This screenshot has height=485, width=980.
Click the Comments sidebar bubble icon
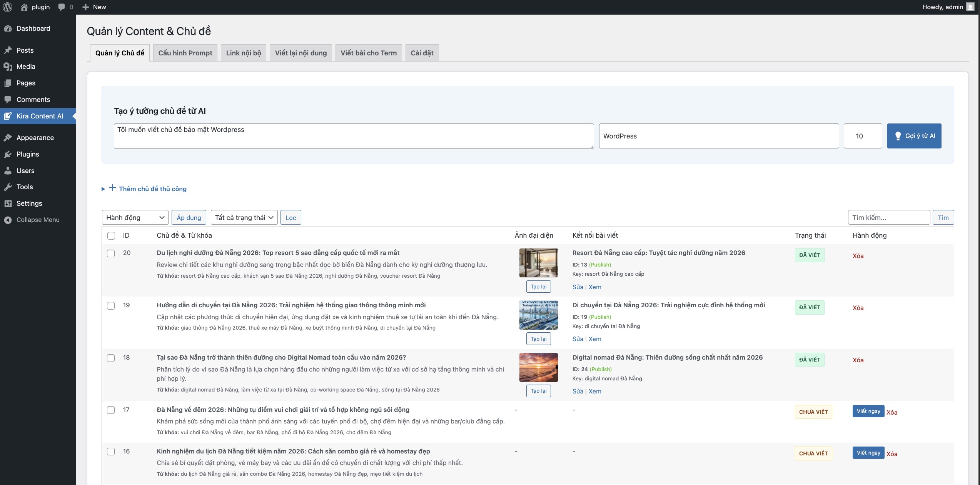click(8, 100)
